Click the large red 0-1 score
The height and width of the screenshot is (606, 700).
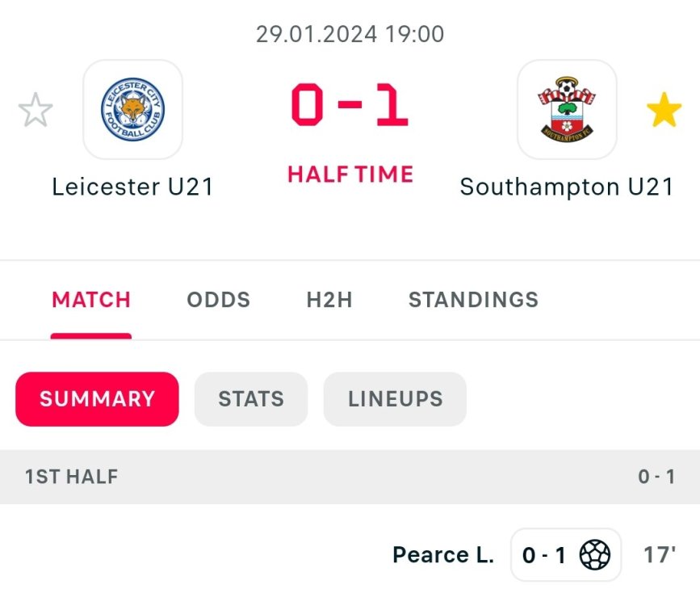pyautogui.click(x=350, y=107)
